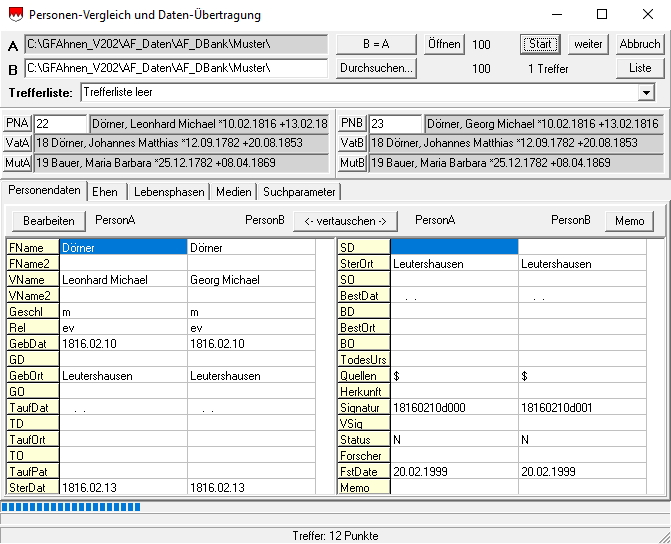Viewport: 671px width, 544px height.
Task: Click PersonB mother Bauer, Maria Barbara field
Action: [x=516, y=163]
